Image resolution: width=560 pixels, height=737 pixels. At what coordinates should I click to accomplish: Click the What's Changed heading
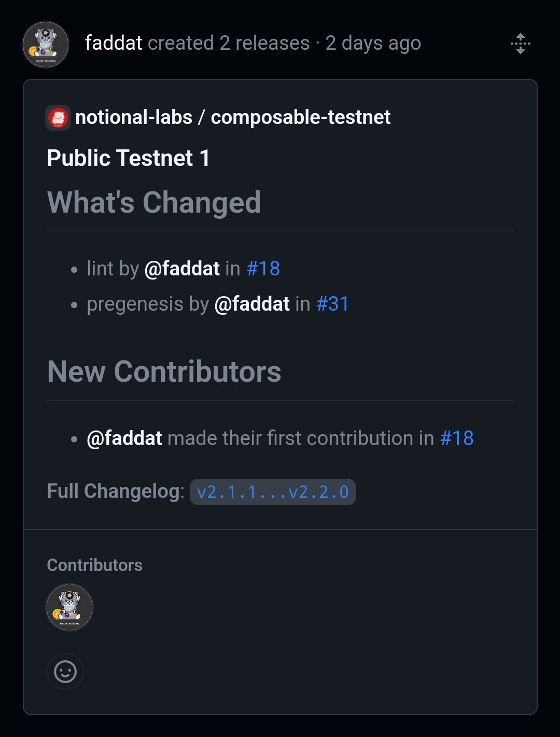click(154, 202)
